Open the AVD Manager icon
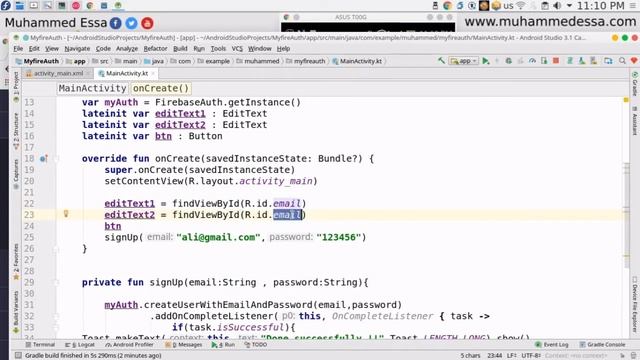 (x=582, y=61)
